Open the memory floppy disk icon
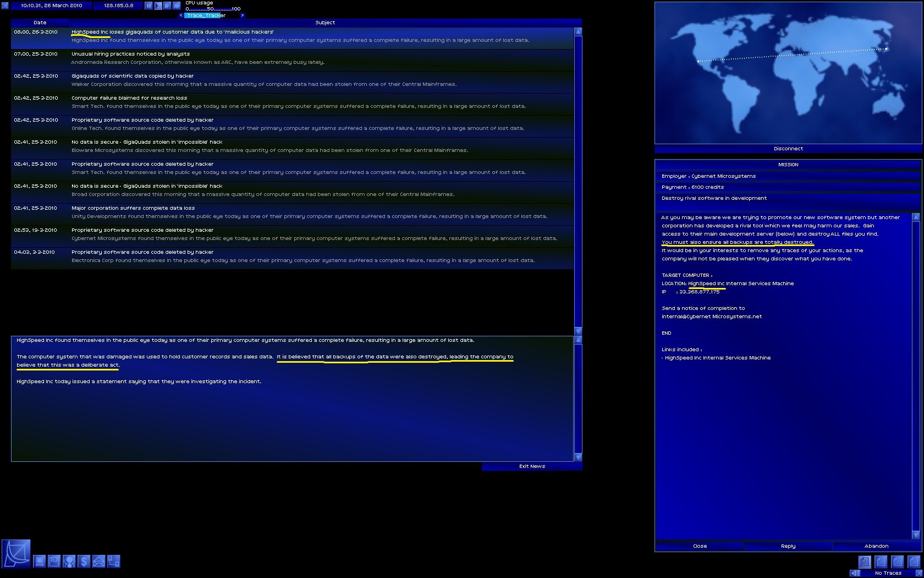 [54, 561]
